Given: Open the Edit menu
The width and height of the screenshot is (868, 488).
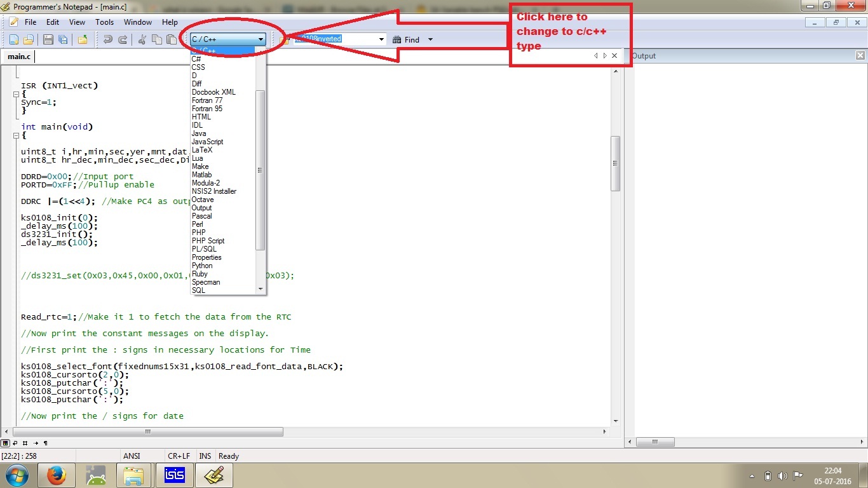Looking at the screenshot, I should (53, 22).
